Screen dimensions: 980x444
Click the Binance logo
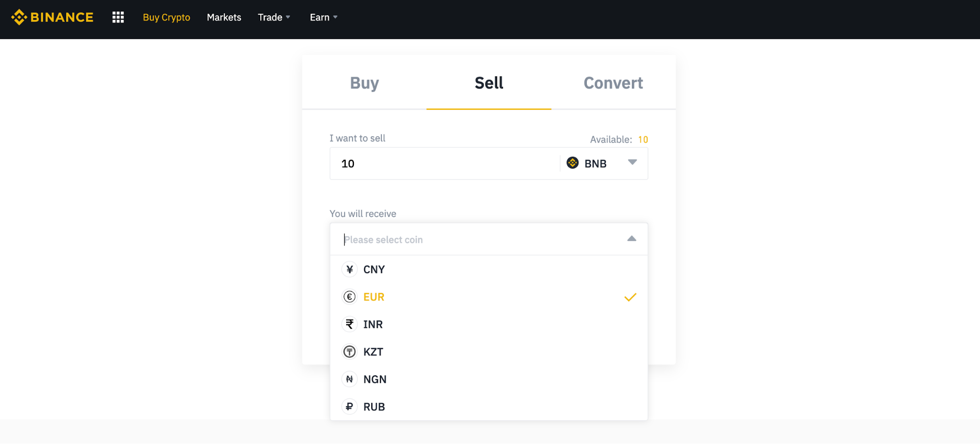[x=52, y=17]
